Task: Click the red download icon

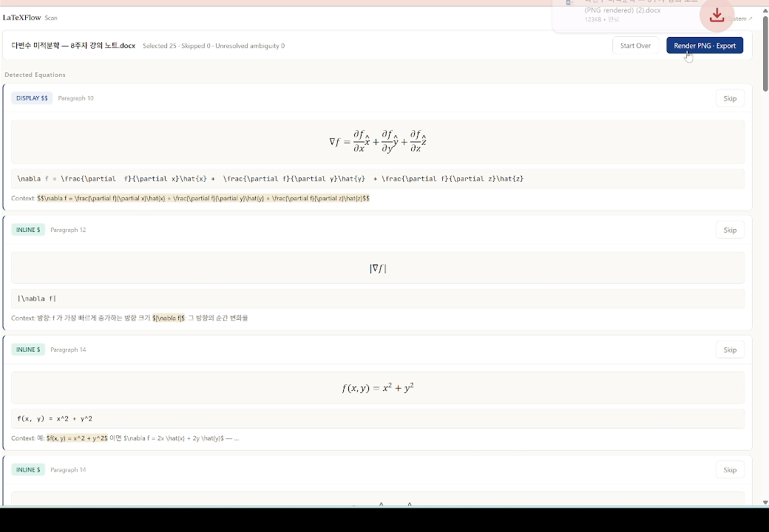Action: pyautogui.click(x=717, y=16)
